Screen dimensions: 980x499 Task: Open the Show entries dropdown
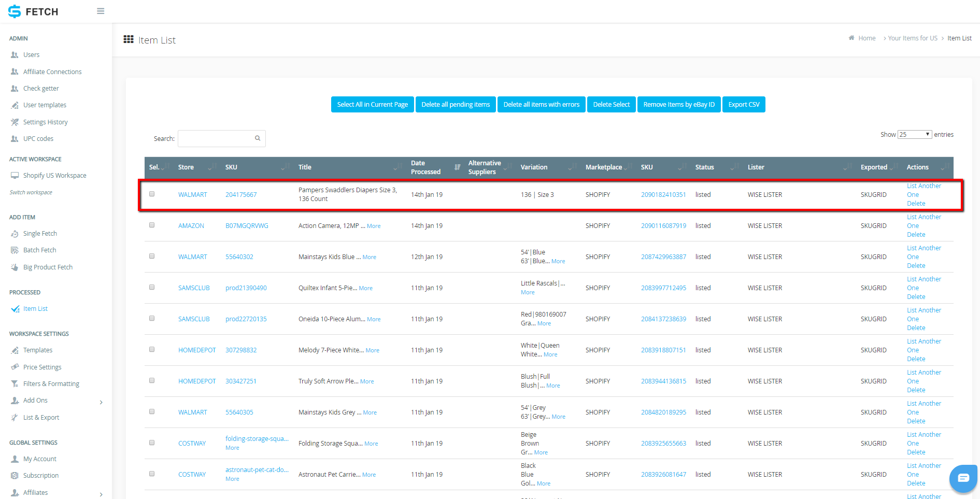point(915,135)
